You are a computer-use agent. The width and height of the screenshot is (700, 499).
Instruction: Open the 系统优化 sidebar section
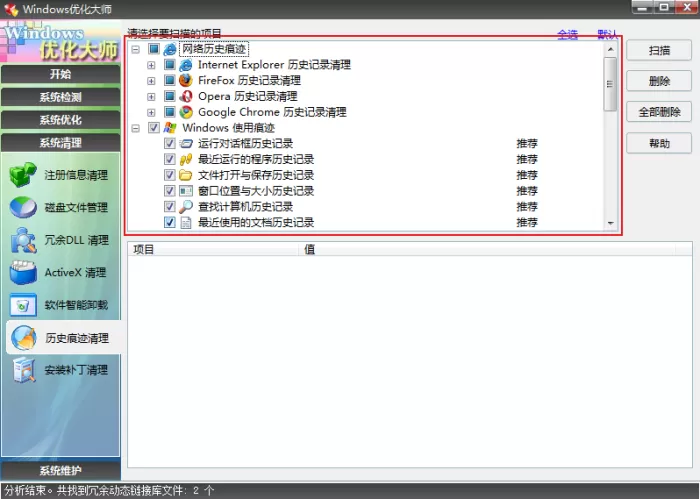tap(60, 120)
